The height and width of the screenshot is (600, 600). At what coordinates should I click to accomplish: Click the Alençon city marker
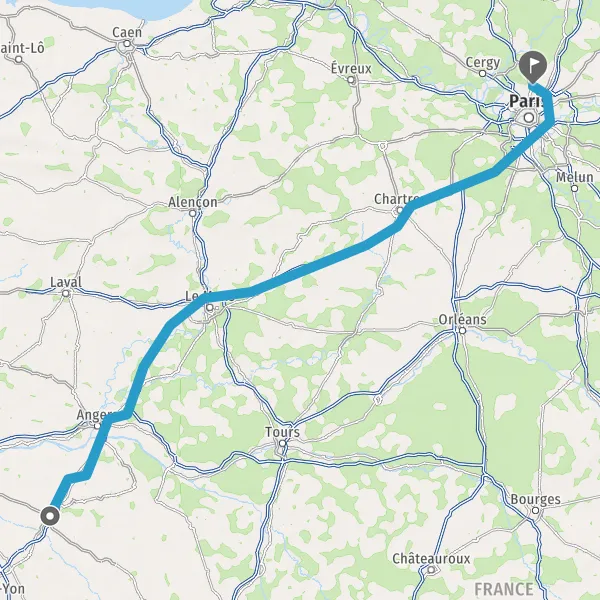coord(192,213)
